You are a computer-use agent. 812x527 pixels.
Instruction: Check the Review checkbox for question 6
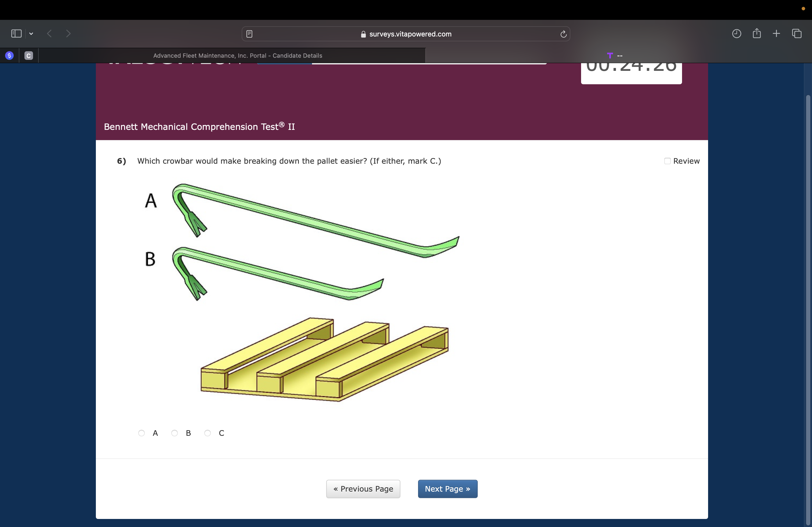pos(667,161)
